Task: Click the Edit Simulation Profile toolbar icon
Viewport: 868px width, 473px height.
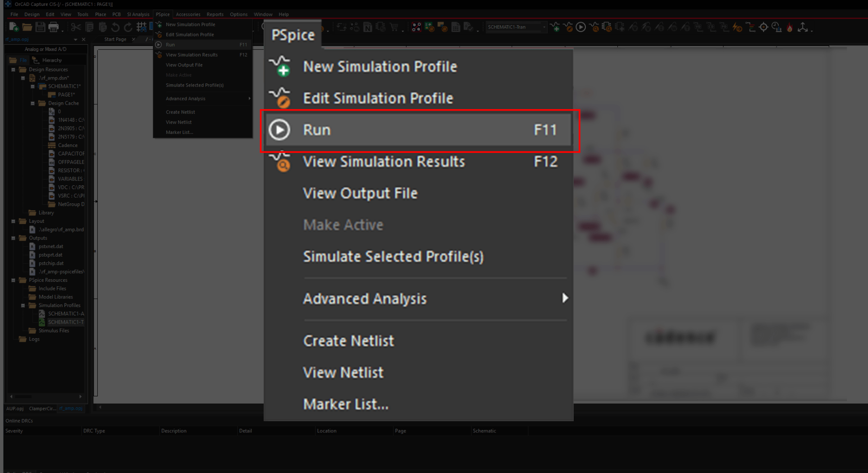Action: pyautogui.click(x=568, y=28)
